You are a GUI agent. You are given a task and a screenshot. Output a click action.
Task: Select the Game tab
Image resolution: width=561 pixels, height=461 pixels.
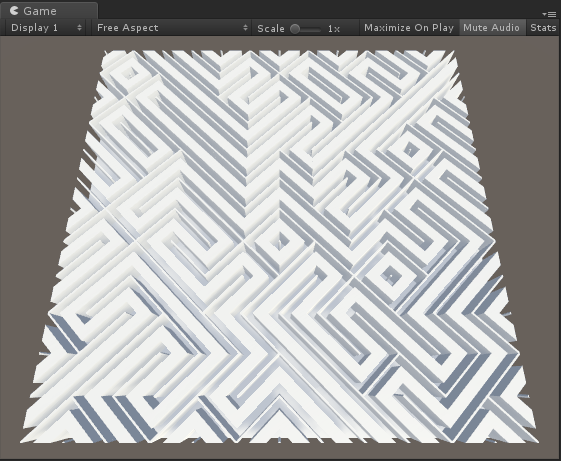pyautogui.click(x=49, y=10)
